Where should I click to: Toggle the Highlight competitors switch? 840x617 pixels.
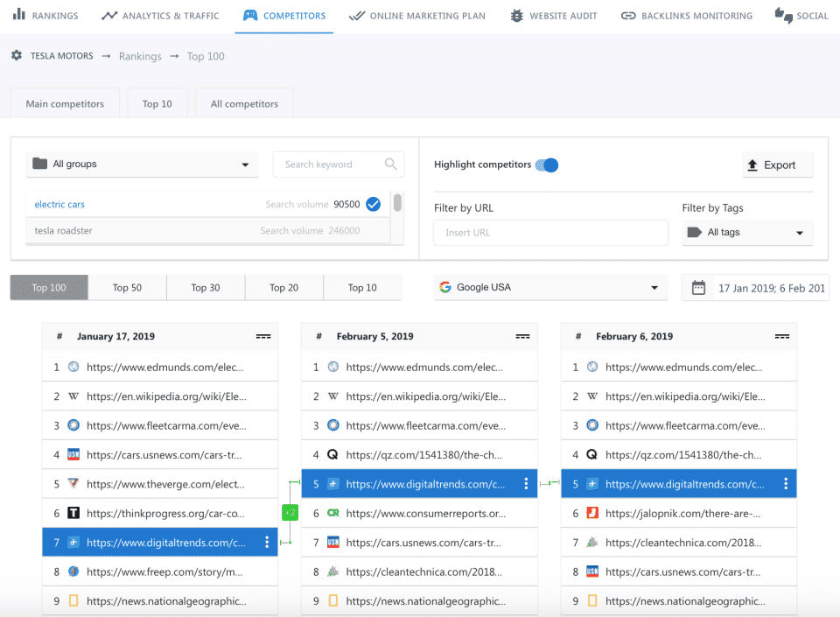547,165
